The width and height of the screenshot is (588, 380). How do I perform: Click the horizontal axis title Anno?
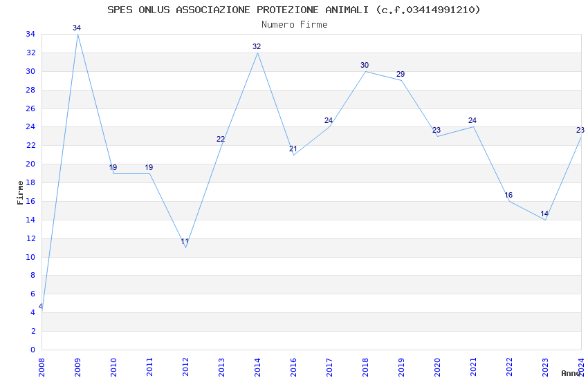(x=571, y=373)
